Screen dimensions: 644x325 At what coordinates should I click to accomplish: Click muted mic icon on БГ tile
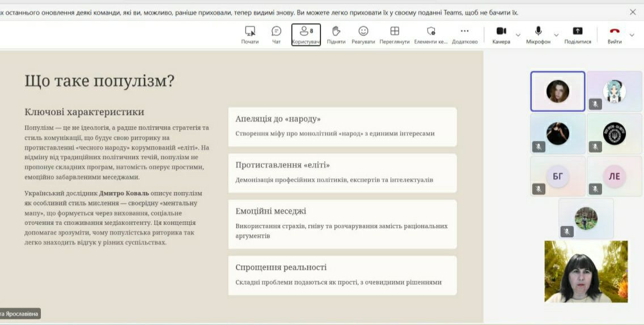pyautogui.click(x=539, y=189)
